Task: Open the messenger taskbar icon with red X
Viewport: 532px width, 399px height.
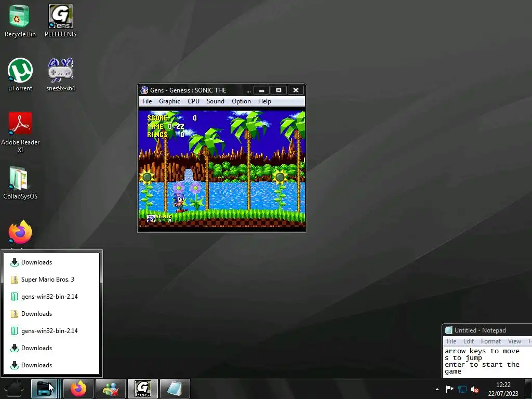Action: [x=111, y=389]
